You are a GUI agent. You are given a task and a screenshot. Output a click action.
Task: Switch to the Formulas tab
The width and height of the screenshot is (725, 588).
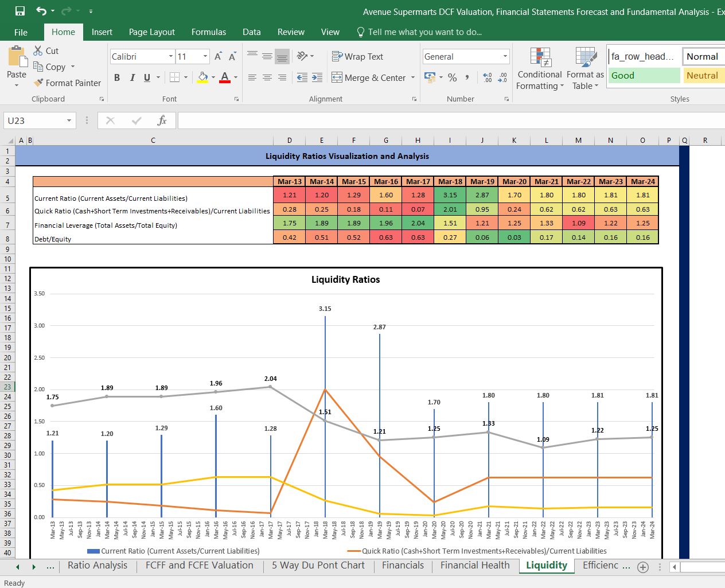(209, 32)
